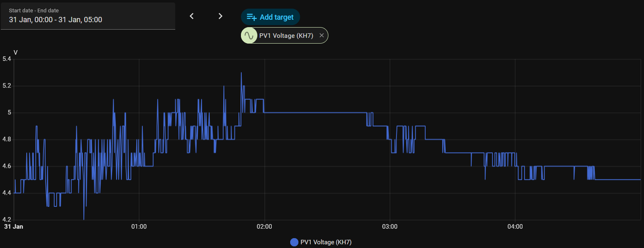Go to the previous date range

coord(192,16)
